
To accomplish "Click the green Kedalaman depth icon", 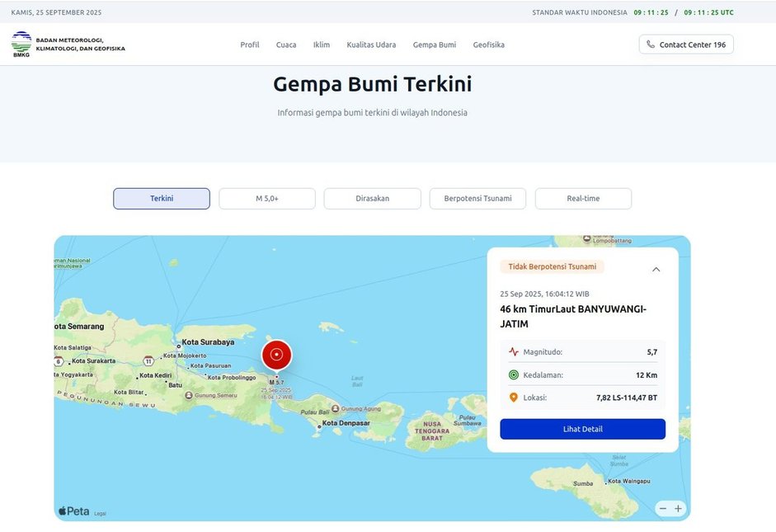I will tap(514, 374).
